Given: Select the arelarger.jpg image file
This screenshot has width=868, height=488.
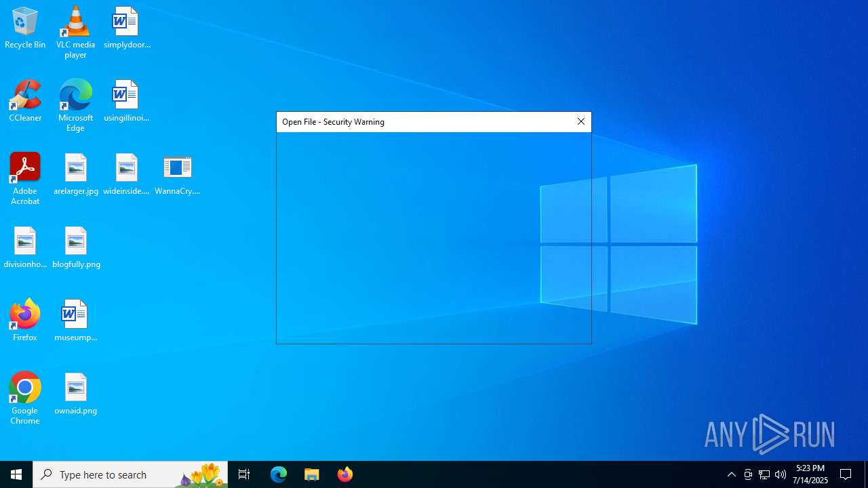Looking at the screenshot, I should [76, 174].
